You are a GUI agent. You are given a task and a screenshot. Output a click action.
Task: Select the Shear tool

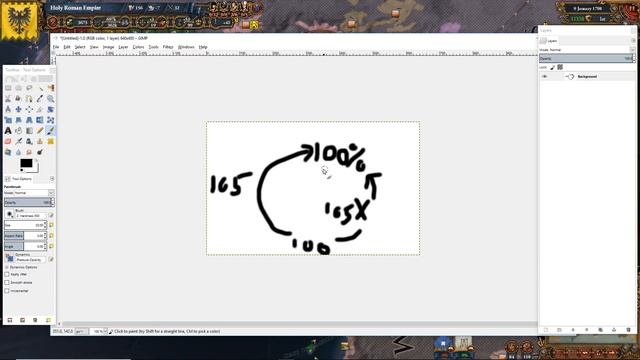[x=19, y=120]
